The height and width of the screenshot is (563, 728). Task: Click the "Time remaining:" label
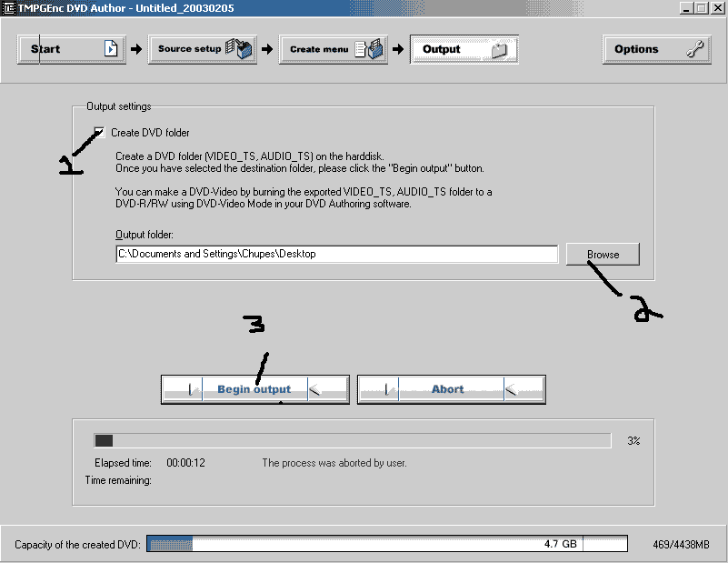tap(118, 480)
